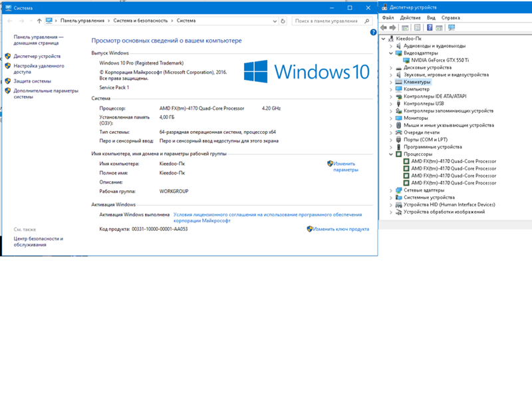The height and width of the screenshot is (400, 532).
Task: Go up one level in Система window
Action: pos(39,21)
